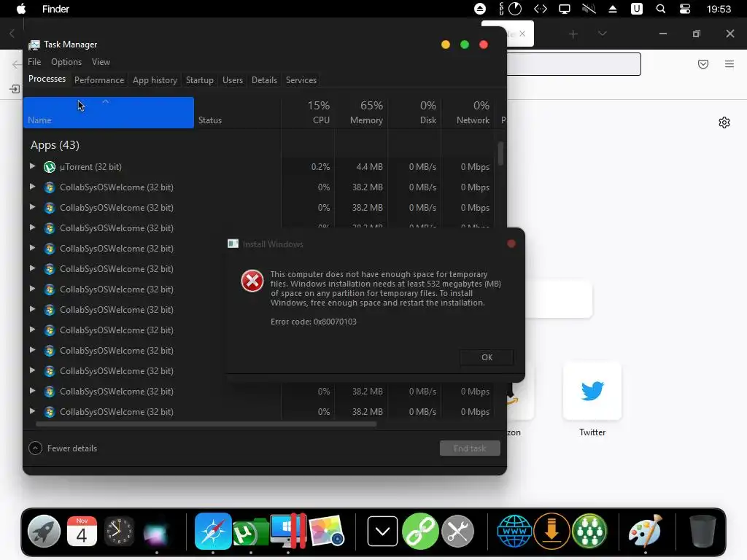
Task: Click the horizontal scrollbar in Task Manager
Action: coord(206,424)
